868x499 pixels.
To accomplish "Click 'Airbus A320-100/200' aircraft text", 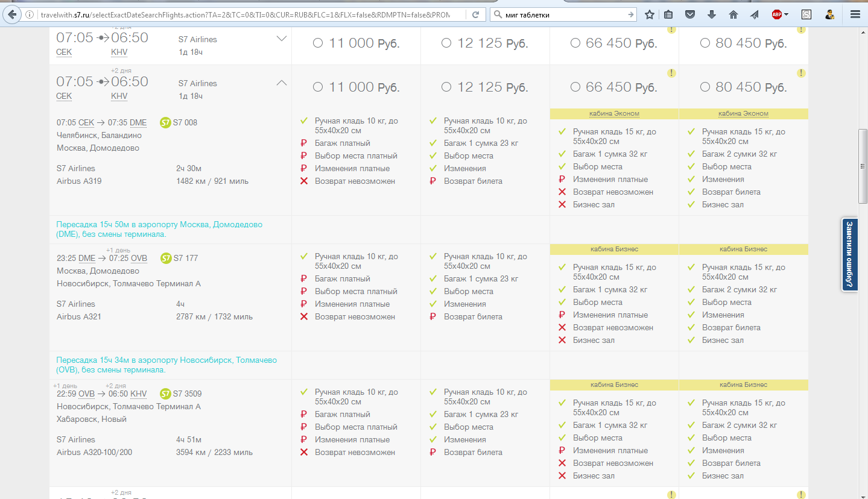I will pos(95,452).
